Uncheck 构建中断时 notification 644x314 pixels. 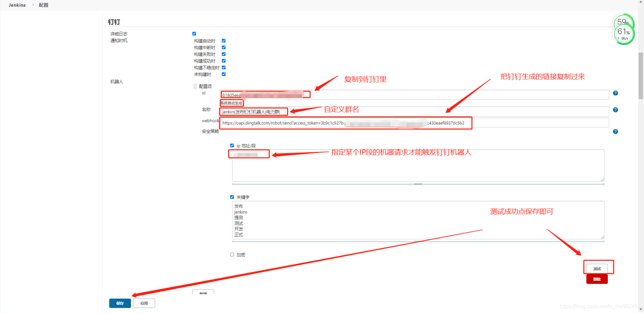tap(224, 48)
